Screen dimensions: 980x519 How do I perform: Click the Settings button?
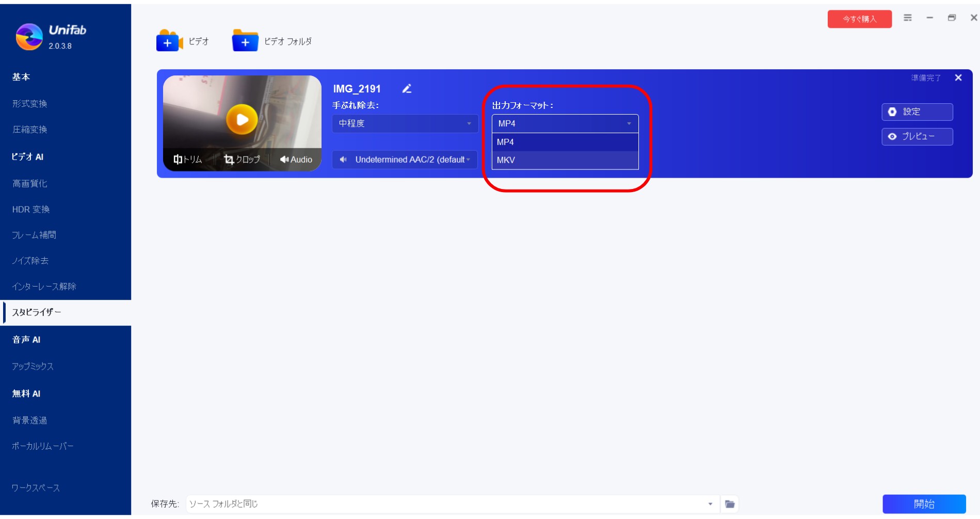pos(917,112)
